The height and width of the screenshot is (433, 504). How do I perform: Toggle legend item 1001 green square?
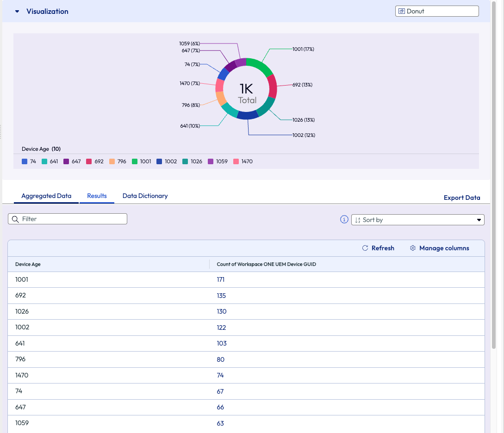[x=135, y=161]
